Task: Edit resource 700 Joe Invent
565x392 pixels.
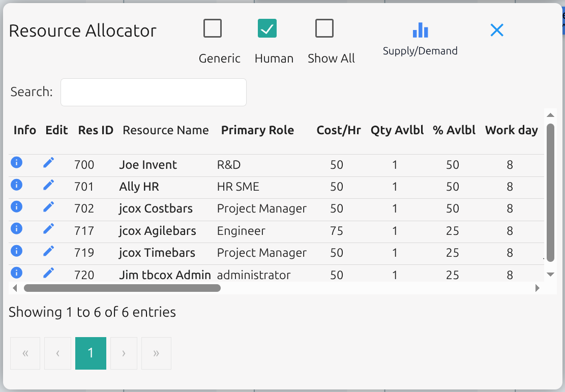Action: [49, 163]
